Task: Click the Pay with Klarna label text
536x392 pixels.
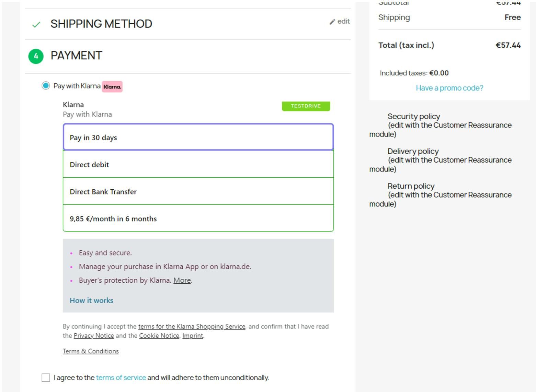Action: [77, 86]
